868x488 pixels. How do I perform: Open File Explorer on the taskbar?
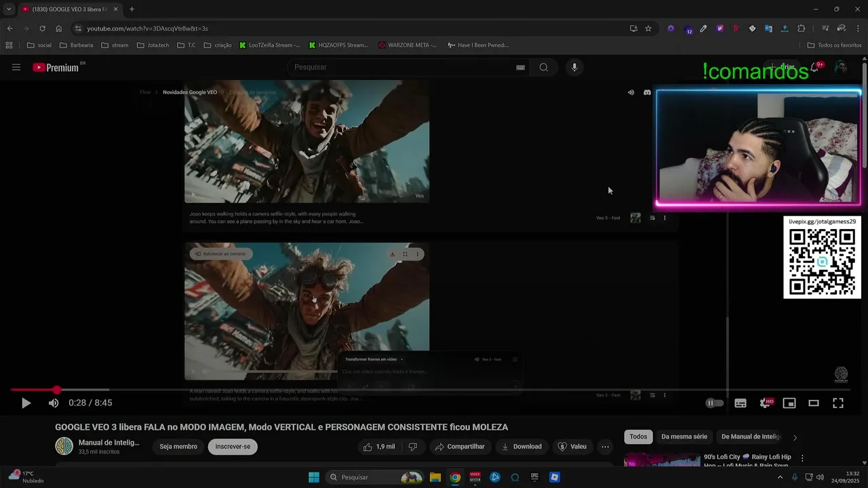pos(435,477)
